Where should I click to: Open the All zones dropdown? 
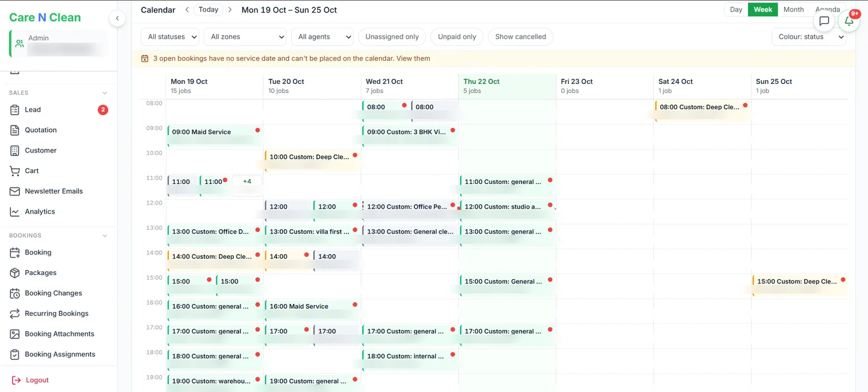[x=245, y=37]
